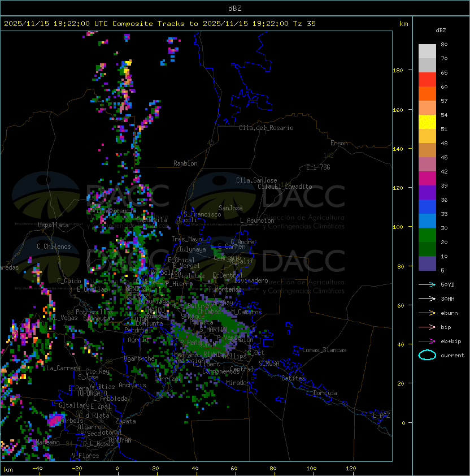This screenshot has height=476, width=470.
Task: Click the '-40' tick on horizontal km axis
Action: pos(38,469)
